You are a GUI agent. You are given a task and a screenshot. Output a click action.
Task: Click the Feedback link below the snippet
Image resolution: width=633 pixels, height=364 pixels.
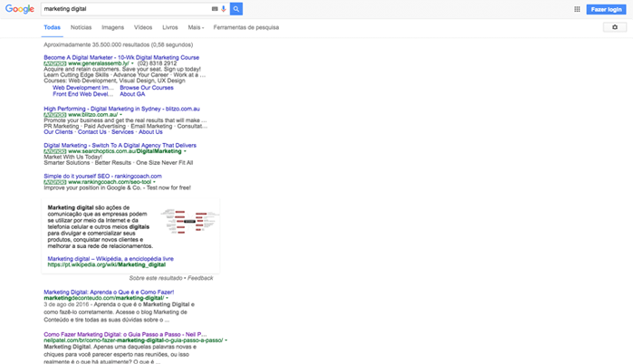pyautogui.click(x=200, y=278)
